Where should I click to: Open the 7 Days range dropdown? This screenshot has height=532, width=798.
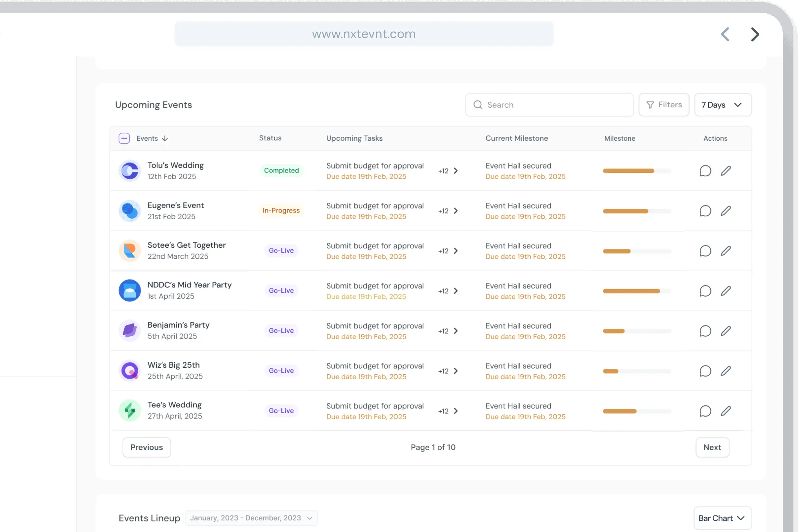pyautogui.click(x=723, y=105)
